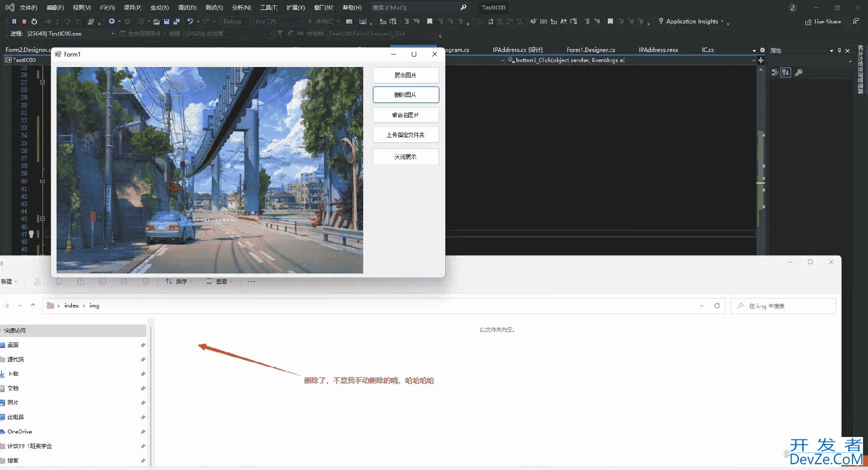The image size is (868, 470).
Task: Click the search magnifier icon in title bar
Action: coord(463,7)
